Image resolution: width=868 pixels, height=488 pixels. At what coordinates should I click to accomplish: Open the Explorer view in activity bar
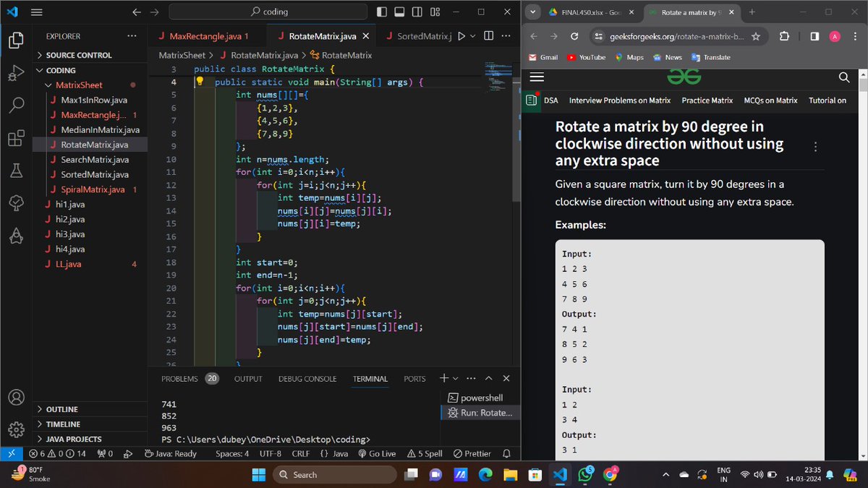(16, 40)
